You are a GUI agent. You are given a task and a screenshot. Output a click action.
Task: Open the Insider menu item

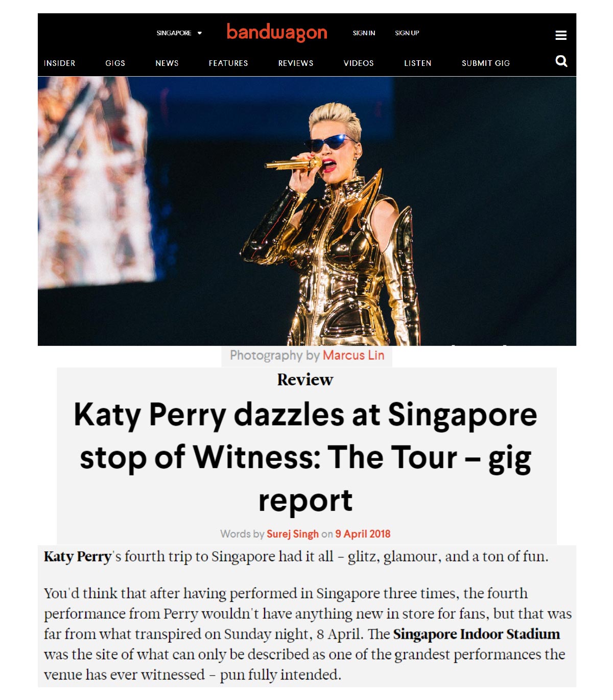click(60, 63)
